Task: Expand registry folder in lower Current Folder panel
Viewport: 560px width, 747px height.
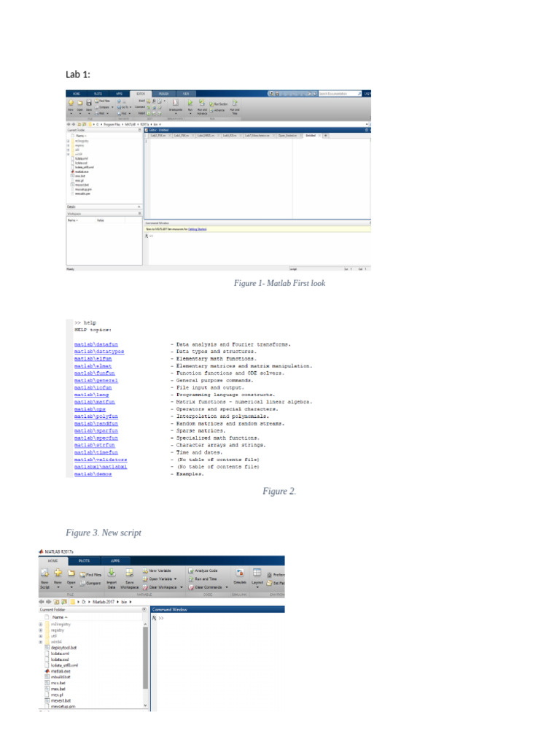Action: tap(41, 630)
